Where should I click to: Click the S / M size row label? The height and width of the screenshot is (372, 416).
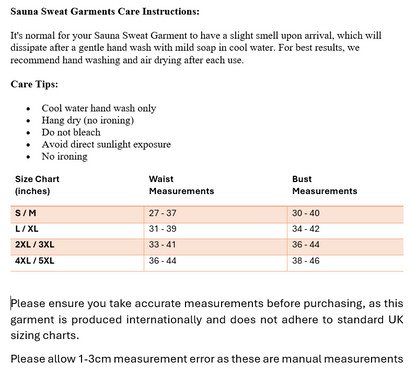coord(26,213)
